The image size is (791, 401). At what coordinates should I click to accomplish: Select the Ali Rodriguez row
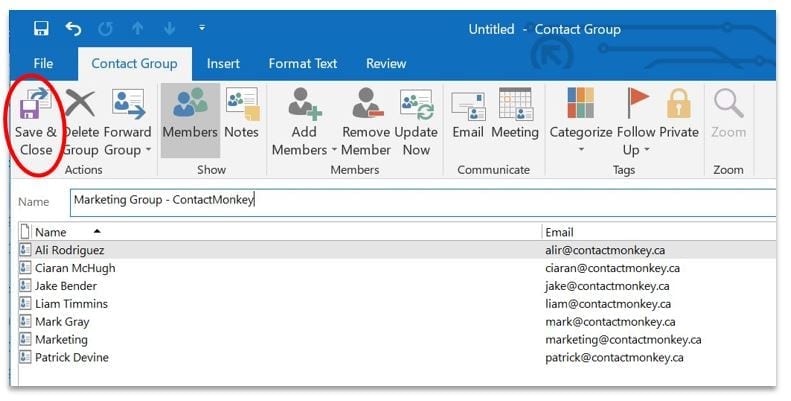tap(397, 250)
